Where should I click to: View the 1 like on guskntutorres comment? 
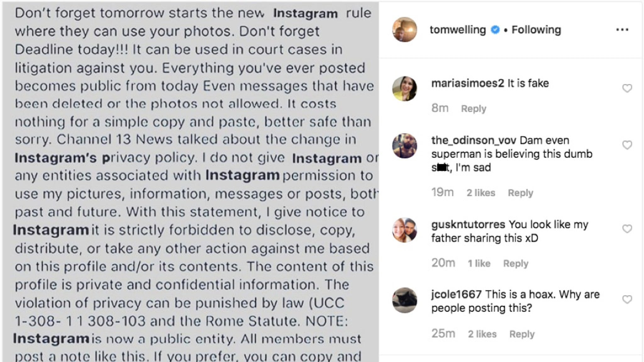coord(479,263)
